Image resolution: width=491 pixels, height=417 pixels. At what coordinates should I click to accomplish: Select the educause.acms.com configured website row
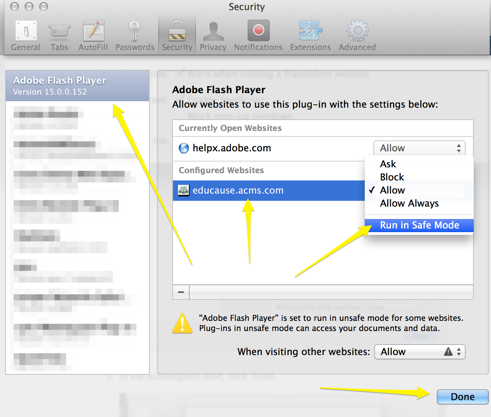pyautogui.click(x=269, y=190)
